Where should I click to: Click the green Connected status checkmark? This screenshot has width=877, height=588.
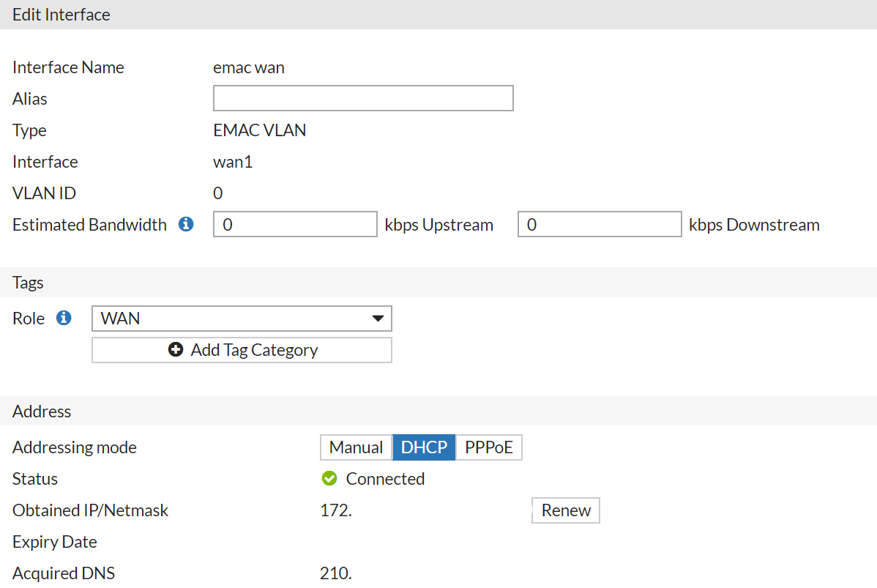click(329, 479)
